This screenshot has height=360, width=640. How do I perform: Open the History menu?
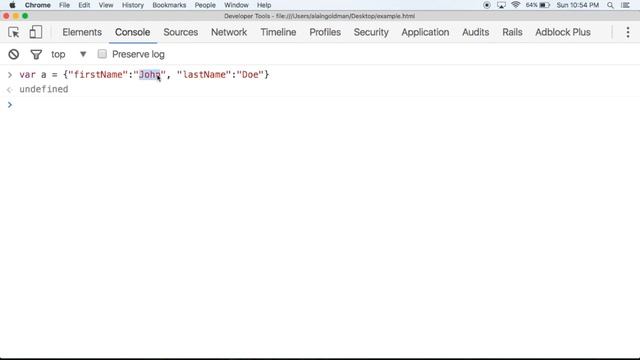pos(133,5)
